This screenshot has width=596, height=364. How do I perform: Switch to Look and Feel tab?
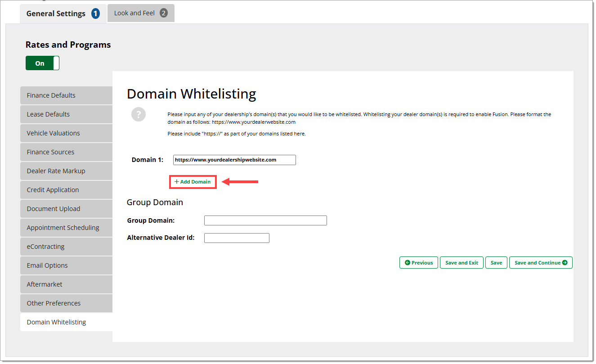click(140, 13)
